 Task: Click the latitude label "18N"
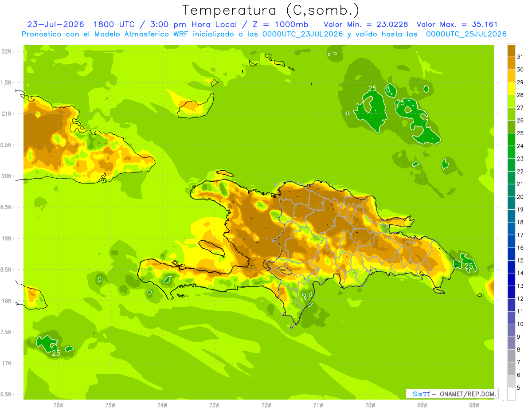(7, 301)
